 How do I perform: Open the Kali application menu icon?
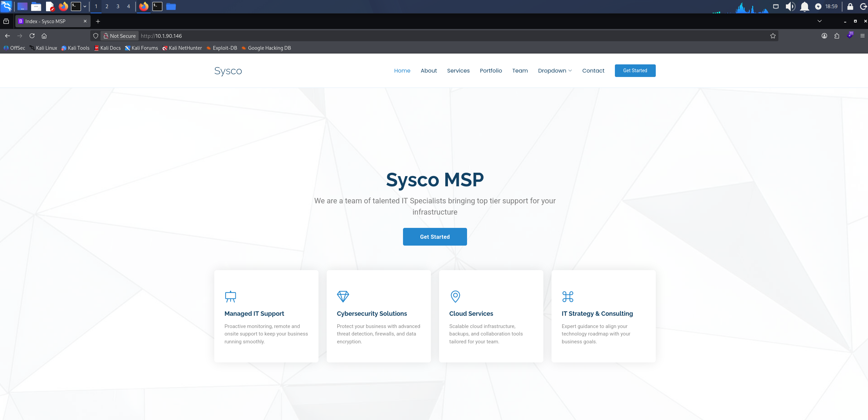coord(6,6)
